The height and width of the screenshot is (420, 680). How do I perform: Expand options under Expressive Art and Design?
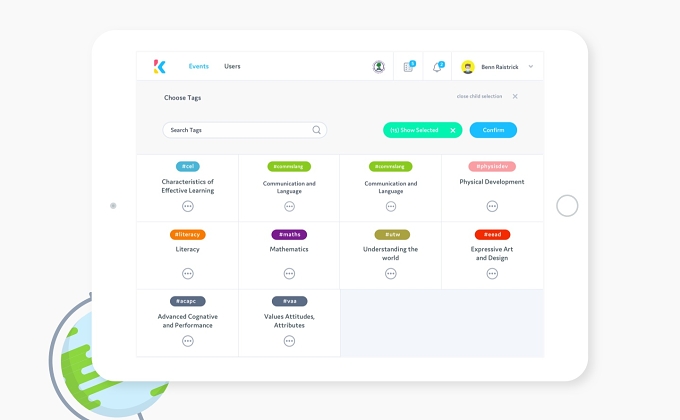(x=492, y=273)
